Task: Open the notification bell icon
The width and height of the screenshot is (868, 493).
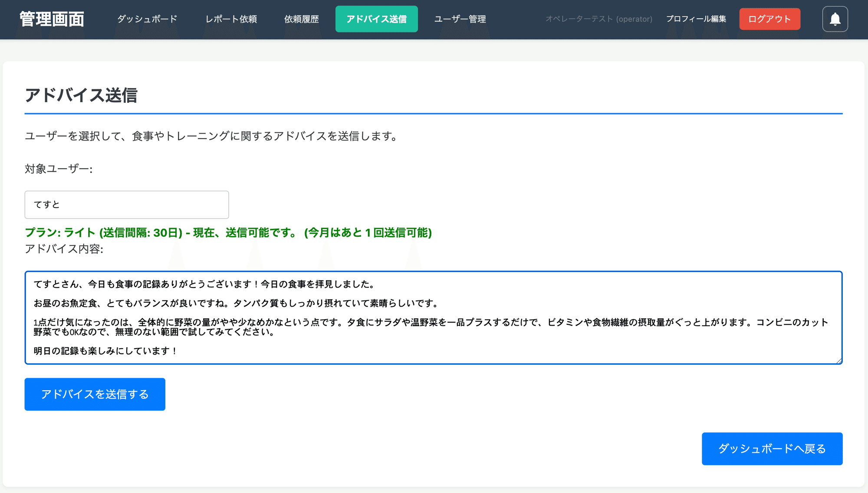Action: pos(835,19)
